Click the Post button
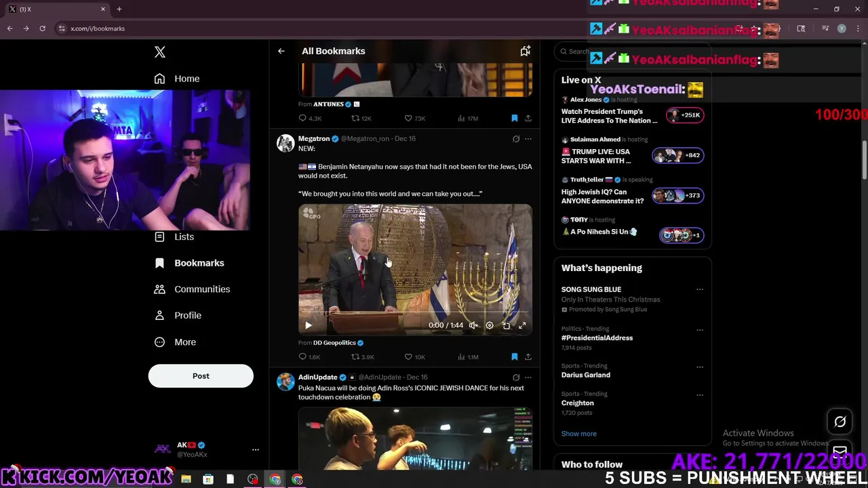This screenshot has width=868, height=488. coord(201,376)
